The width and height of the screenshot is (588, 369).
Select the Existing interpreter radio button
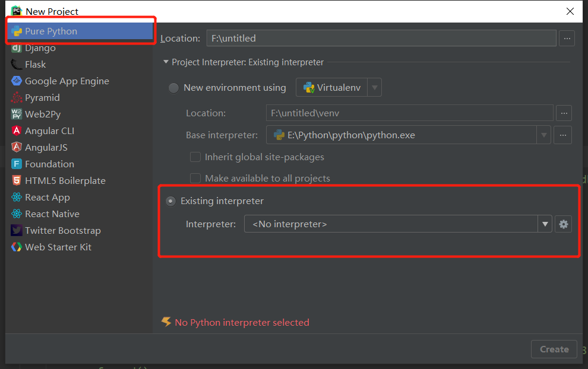tap(170, 202)
